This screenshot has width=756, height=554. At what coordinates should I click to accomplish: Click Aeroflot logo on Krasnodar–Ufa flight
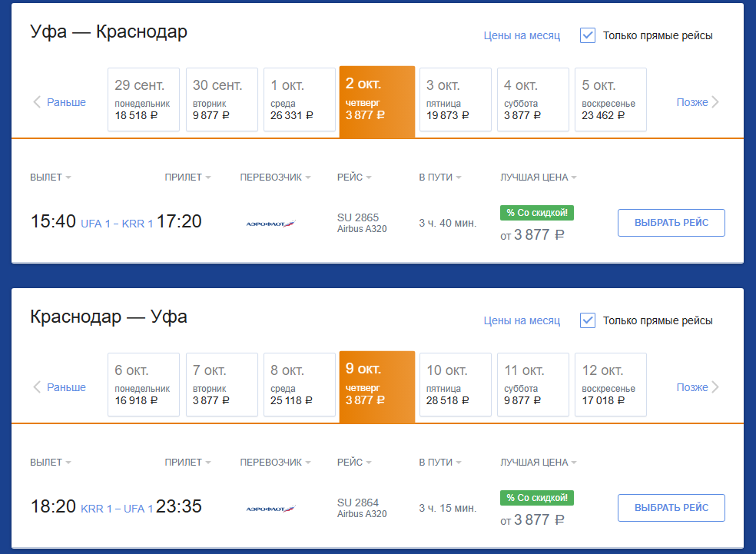[x=270, y=509]
